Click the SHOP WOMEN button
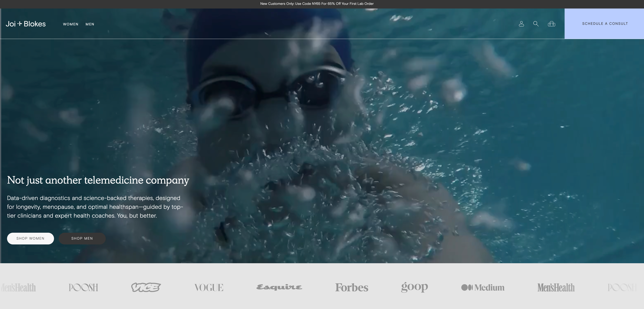The height and width of the screenshot is (309, 644). (x=31, y=239)
